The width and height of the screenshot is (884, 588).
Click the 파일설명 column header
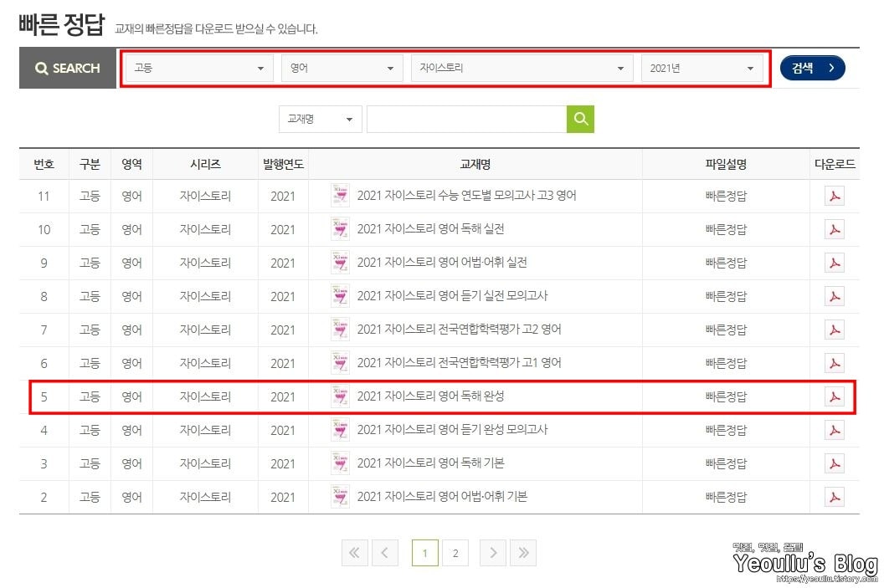coord(726,164)
